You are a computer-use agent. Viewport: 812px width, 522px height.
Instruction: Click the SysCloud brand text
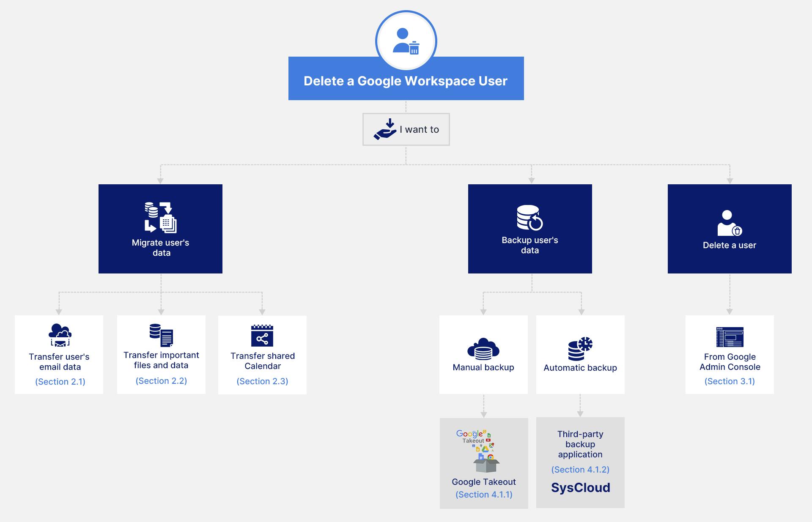580,488
